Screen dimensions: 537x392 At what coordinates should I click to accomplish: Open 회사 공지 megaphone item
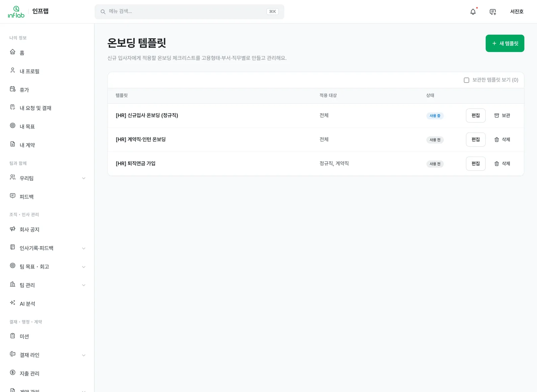pyautogui.click(x=47, y=229)
